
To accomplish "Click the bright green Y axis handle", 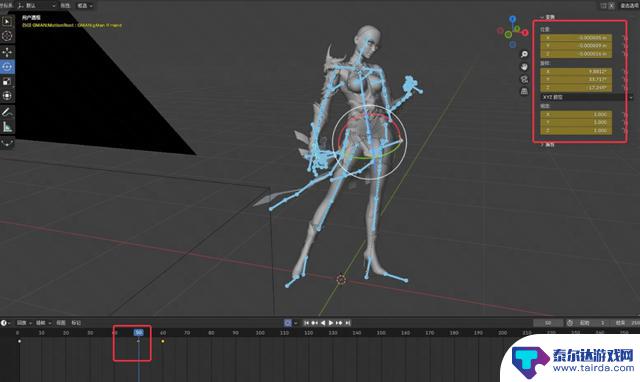I will pyautogui.click(x=508, y=35).
